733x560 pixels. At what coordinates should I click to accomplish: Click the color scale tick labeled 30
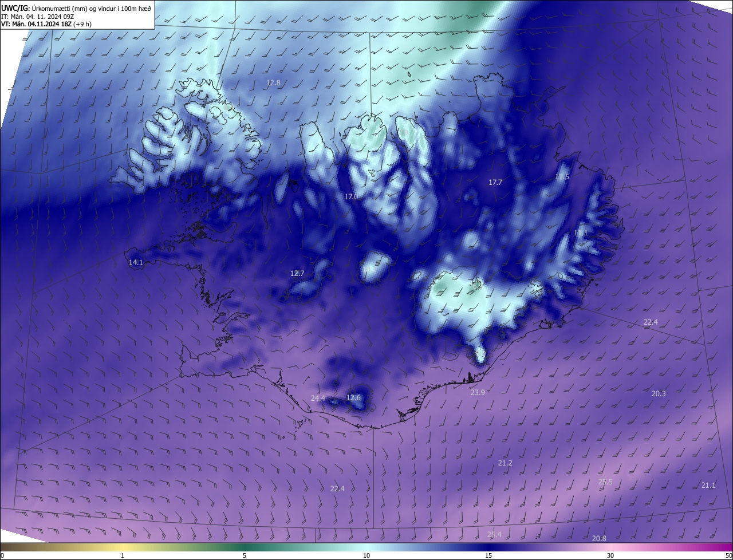point(610,555)
